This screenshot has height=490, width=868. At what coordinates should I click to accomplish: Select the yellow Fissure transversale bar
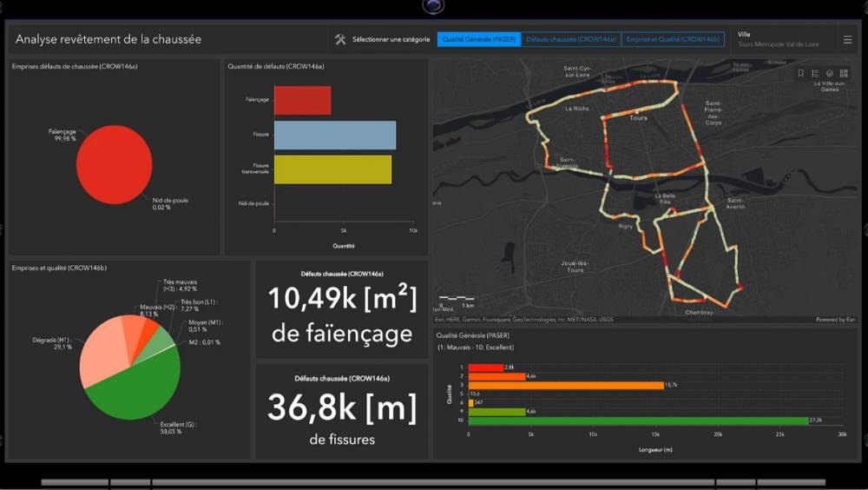[x=332, y=169]
